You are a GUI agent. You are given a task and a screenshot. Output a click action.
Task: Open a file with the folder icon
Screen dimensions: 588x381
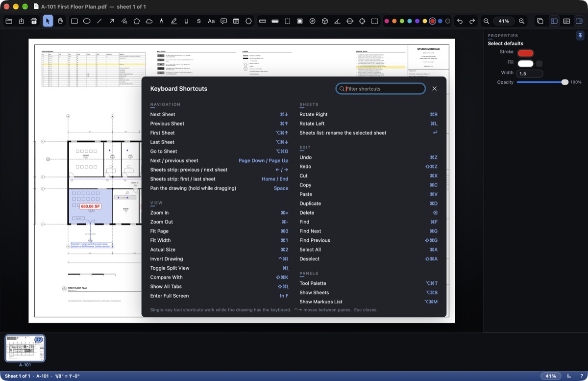click(x=9, y=21)
